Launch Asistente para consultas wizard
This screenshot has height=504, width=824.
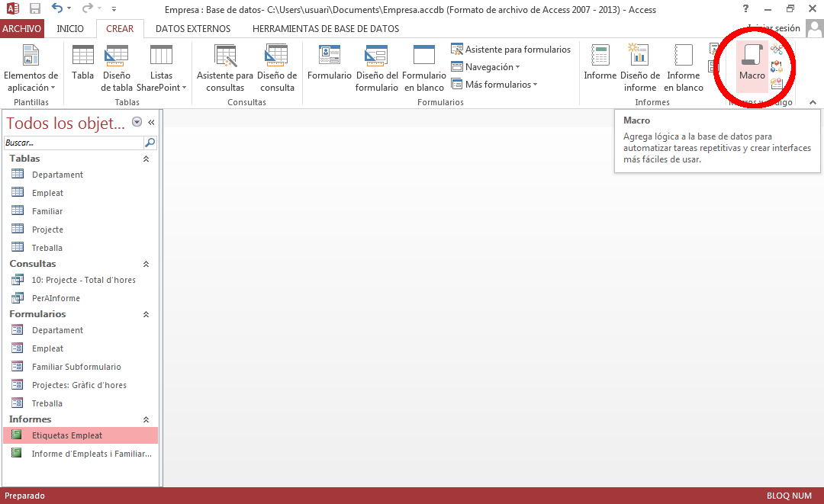click(x=225, y=67)
